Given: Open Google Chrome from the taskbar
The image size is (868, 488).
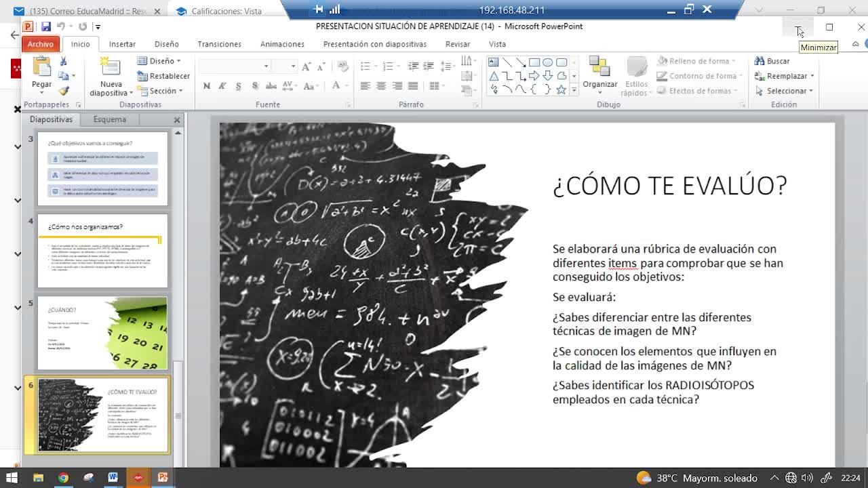Looking at the screenshot, I should (x=63, y=478).
